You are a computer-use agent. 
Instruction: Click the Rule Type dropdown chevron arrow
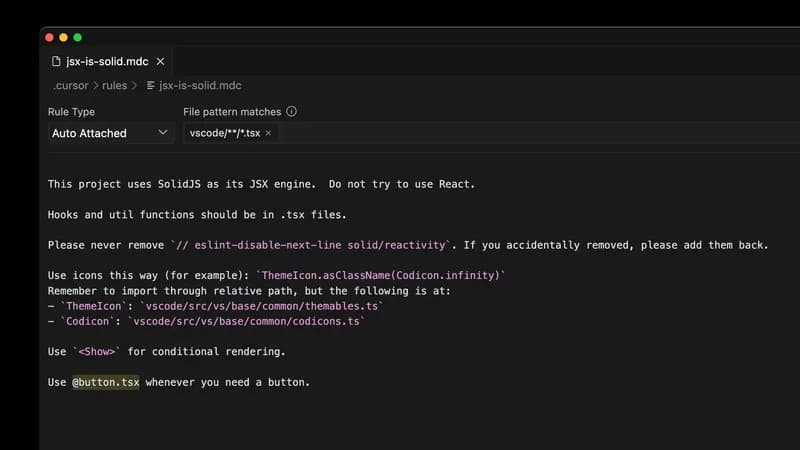click(163, 133)
